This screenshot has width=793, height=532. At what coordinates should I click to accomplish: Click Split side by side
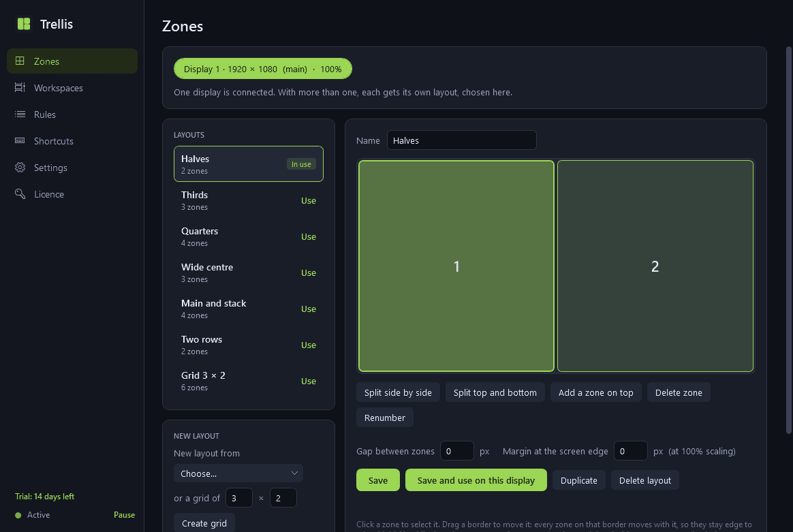pyautogui.click(x=398, y=392)
